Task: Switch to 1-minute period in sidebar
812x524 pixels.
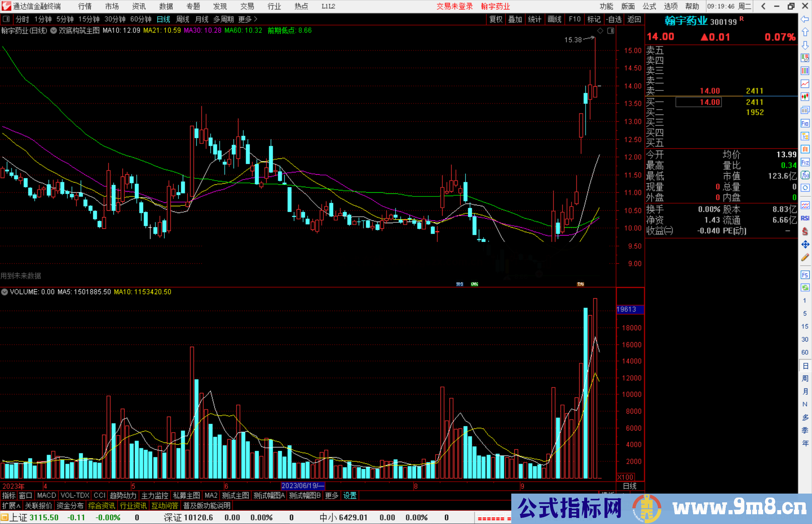Action: point(804,301)
